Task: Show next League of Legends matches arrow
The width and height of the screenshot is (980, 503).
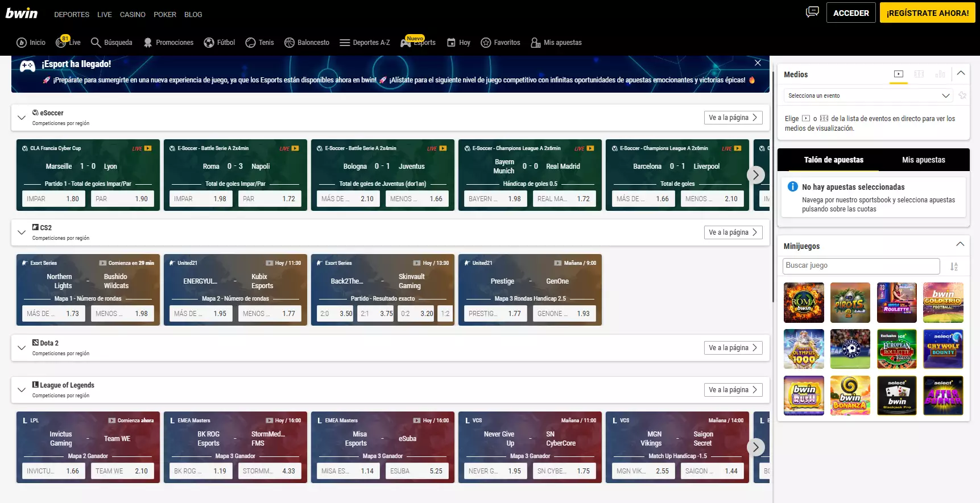Action: point(755,447)
